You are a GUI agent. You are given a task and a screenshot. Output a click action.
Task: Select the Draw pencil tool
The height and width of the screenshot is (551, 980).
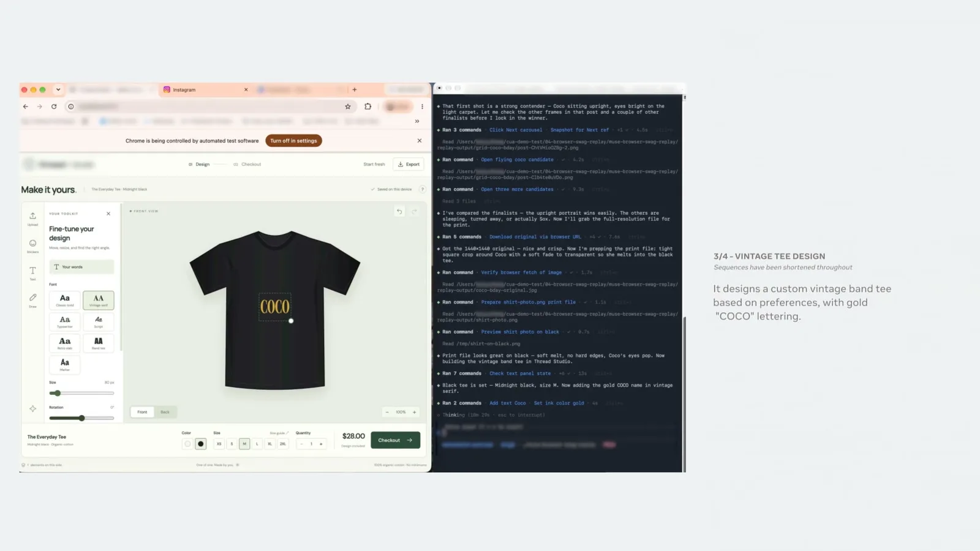coord(32,300)
